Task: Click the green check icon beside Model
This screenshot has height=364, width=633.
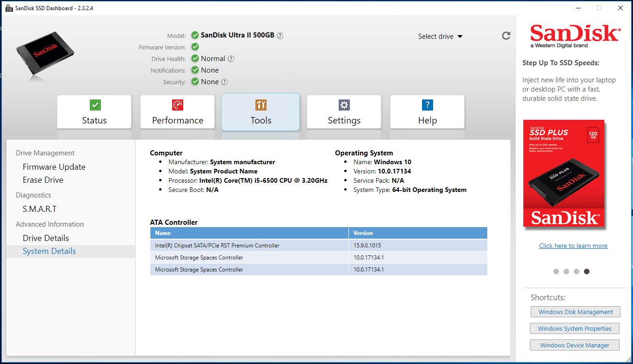Action: tap(195, 35)
